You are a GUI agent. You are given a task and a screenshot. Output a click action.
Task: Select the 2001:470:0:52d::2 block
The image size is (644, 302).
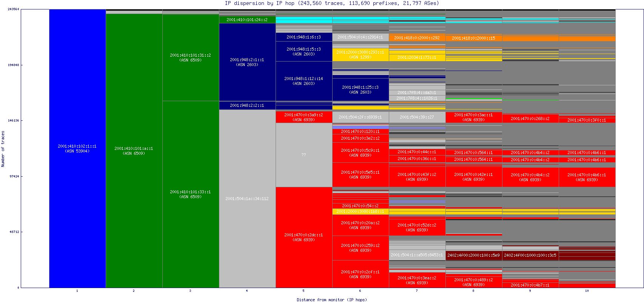tap(417, 227)
